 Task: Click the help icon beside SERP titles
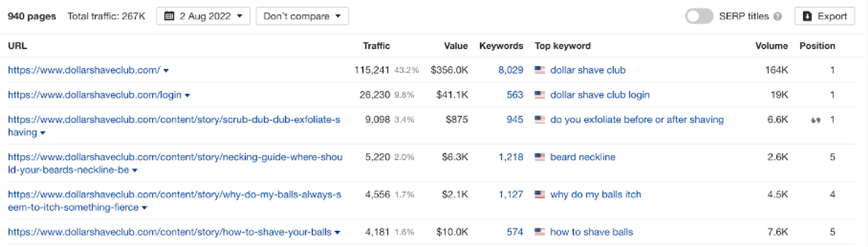778,17
